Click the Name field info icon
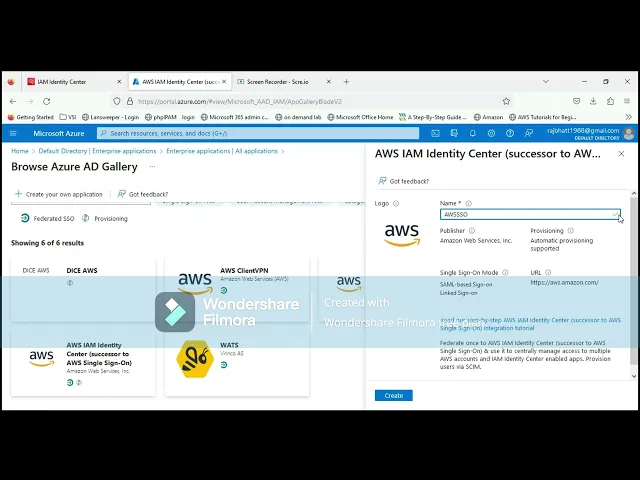Image resolution: width=640 pixels, height=480 pixels. click(469, 203)
